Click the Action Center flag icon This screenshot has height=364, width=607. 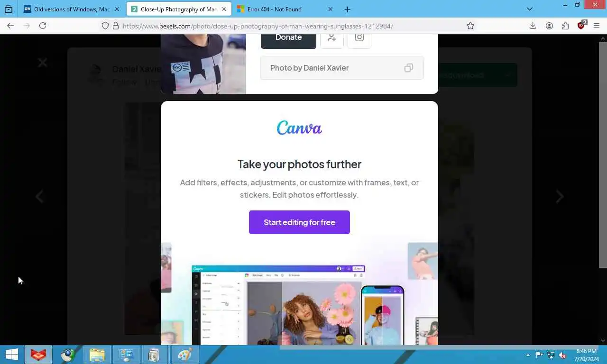click(x=540, y=355)
